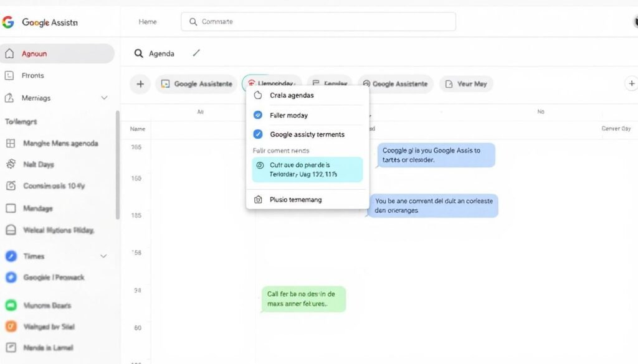Screen dimensions: 638x364
Task: Click the circle icon beside Crala agendas
Action: pos(258,95)
